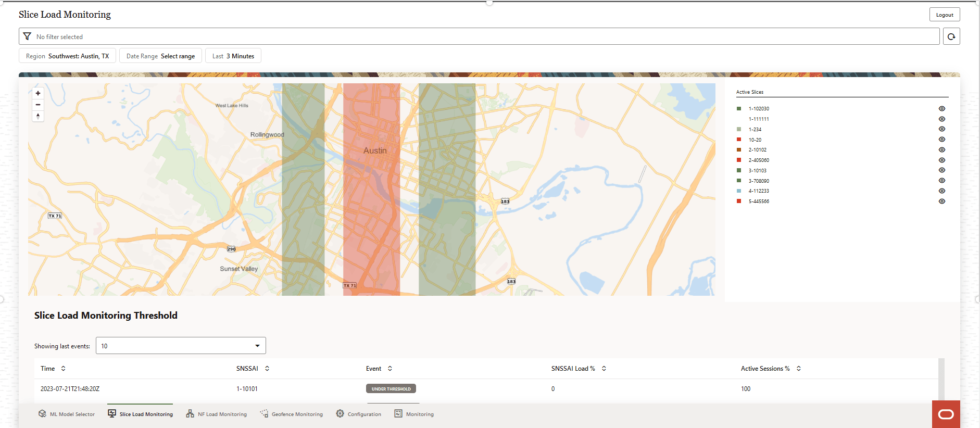
Task: Sort table by Time column
Action: pos(64,369)
